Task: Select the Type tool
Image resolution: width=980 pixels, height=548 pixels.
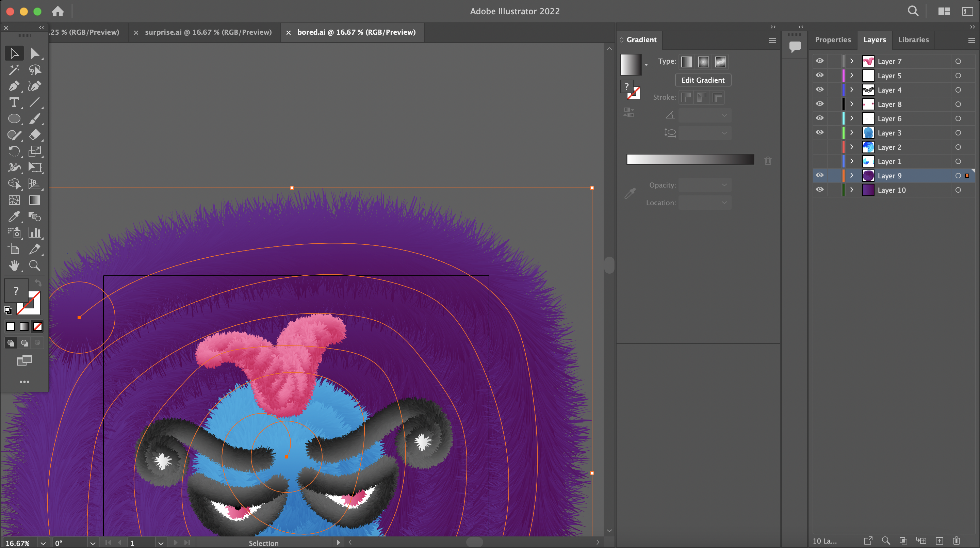Action: 14,102
